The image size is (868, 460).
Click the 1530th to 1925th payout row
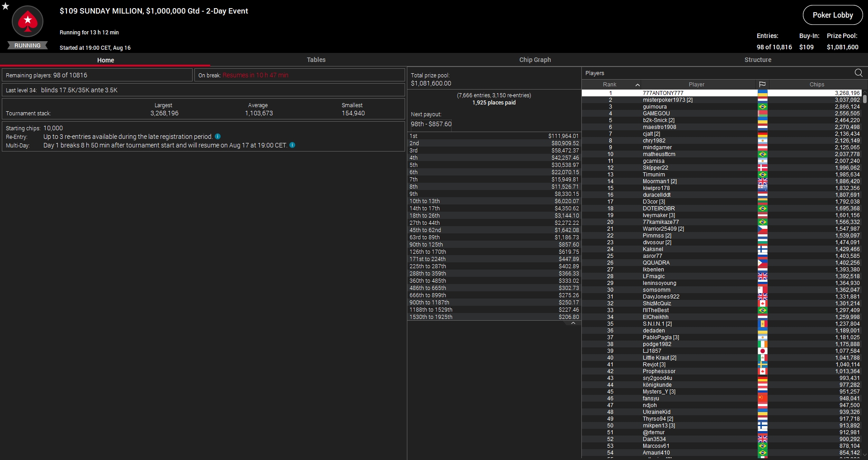pos(494,317)
